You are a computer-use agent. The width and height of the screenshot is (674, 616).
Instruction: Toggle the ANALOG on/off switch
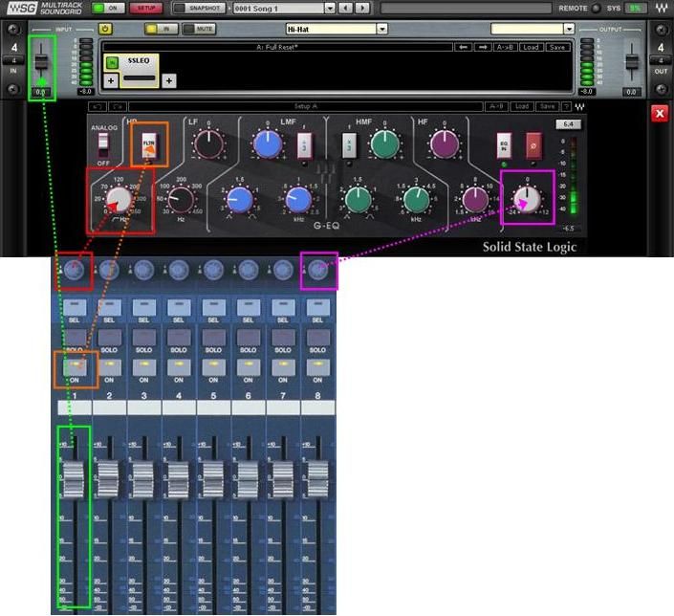[102, 145]
